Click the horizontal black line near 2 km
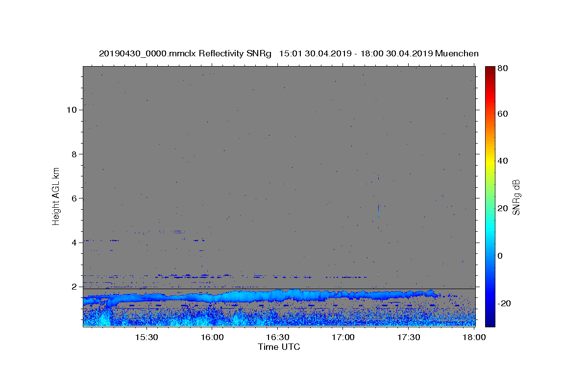The height and width of the screenshot is (392, 588). [x=279, y=289]
